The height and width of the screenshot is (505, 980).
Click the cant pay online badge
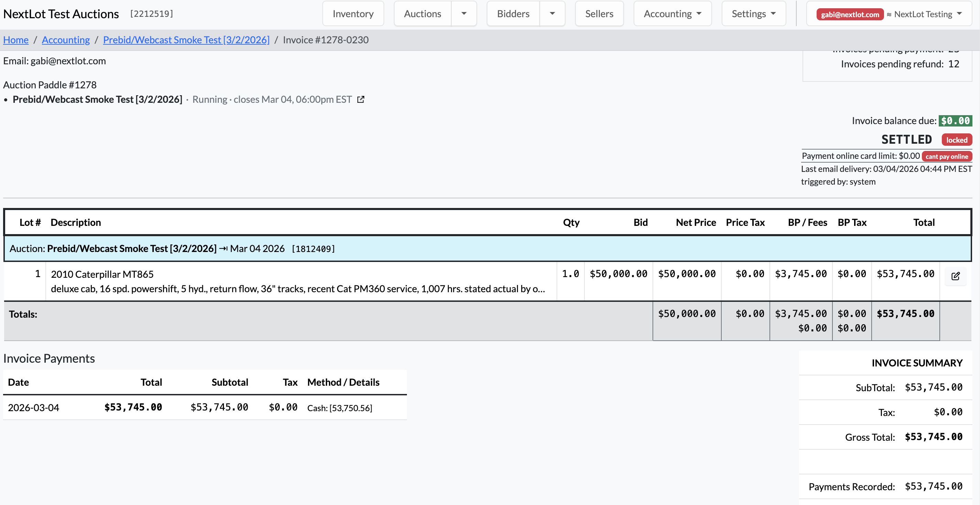[x=947, y=156]
